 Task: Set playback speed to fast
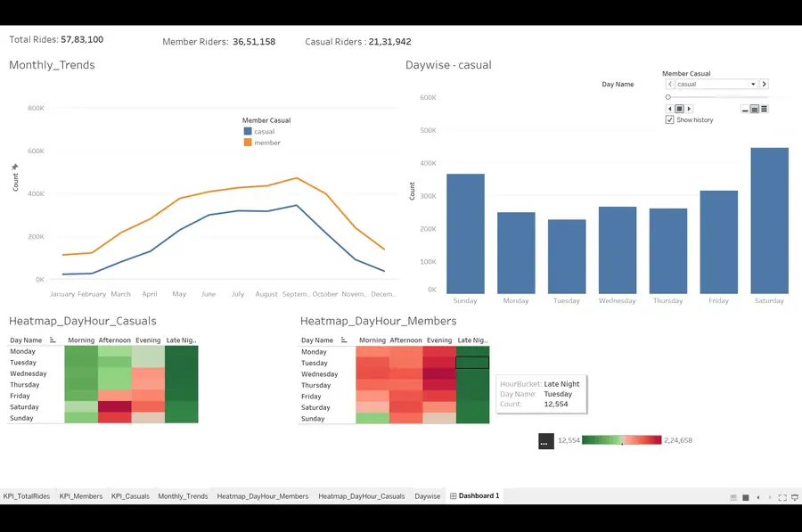click(765, 110)
